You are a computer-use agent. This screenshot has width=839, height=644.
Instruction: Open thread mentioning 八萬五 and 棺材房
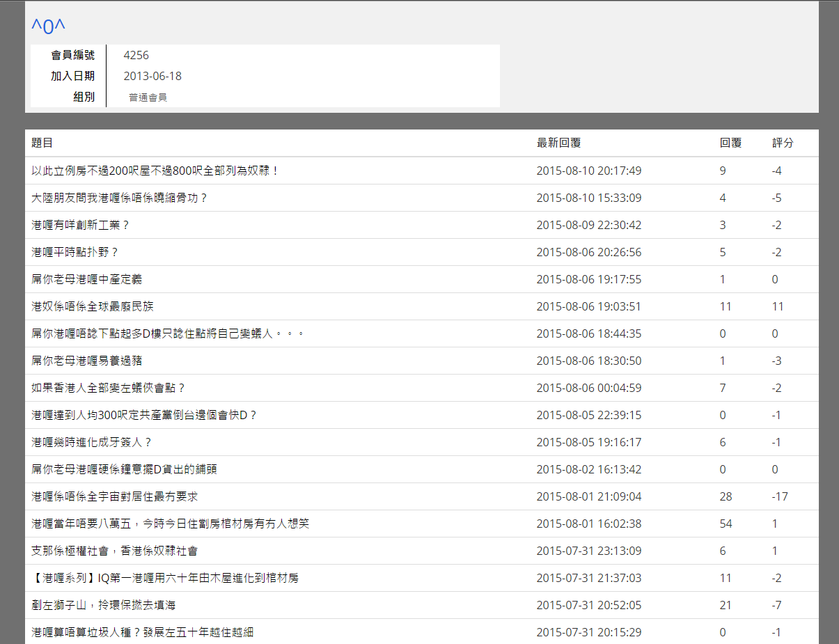point(171,524)
